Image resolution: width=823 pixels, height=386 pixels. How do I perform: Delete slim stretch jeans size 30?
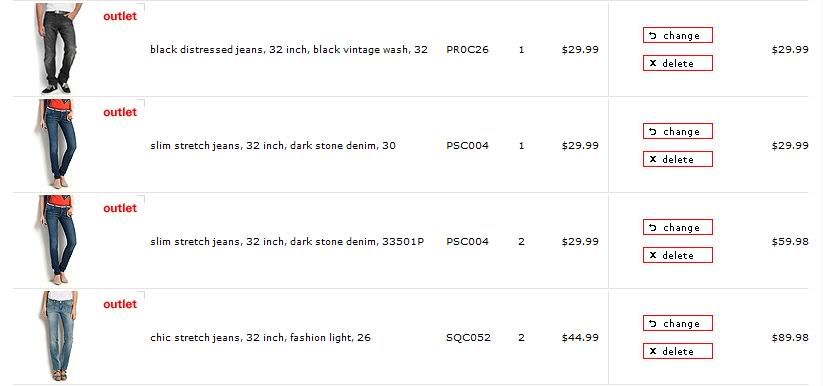pyautogui.click(x=678, y=159)
